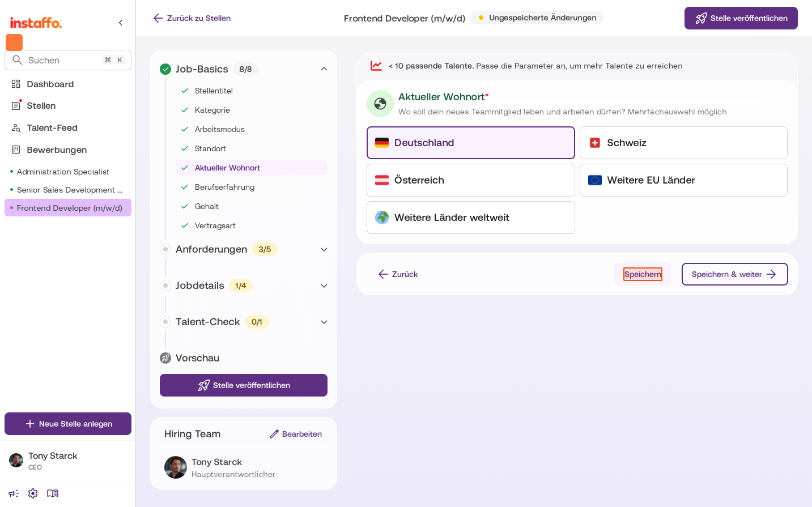Click the megaphone announcements icon
Screen dimensions: 812x507
[14, 493]
